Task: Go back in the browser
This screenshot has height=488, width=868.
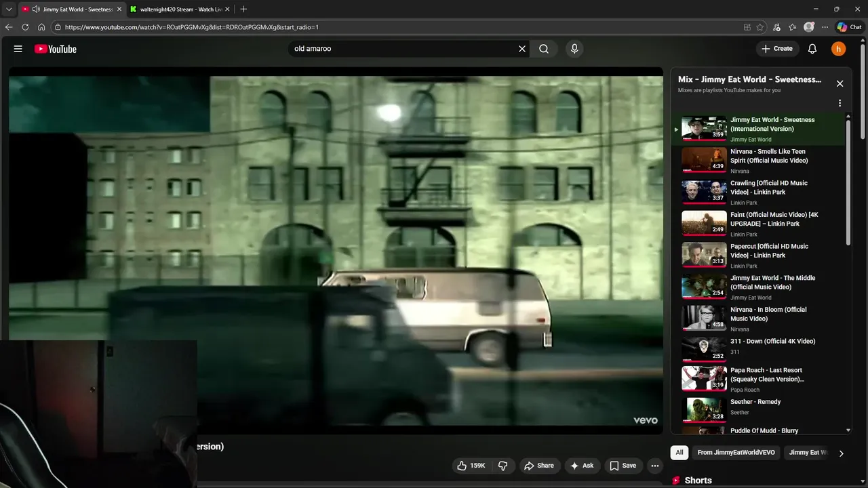Action: click(9, 27)
